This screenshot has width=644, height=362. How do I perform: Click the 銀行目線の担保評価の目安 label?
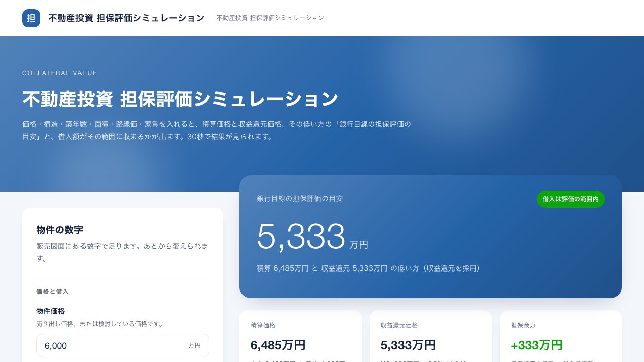coord(300,199)
